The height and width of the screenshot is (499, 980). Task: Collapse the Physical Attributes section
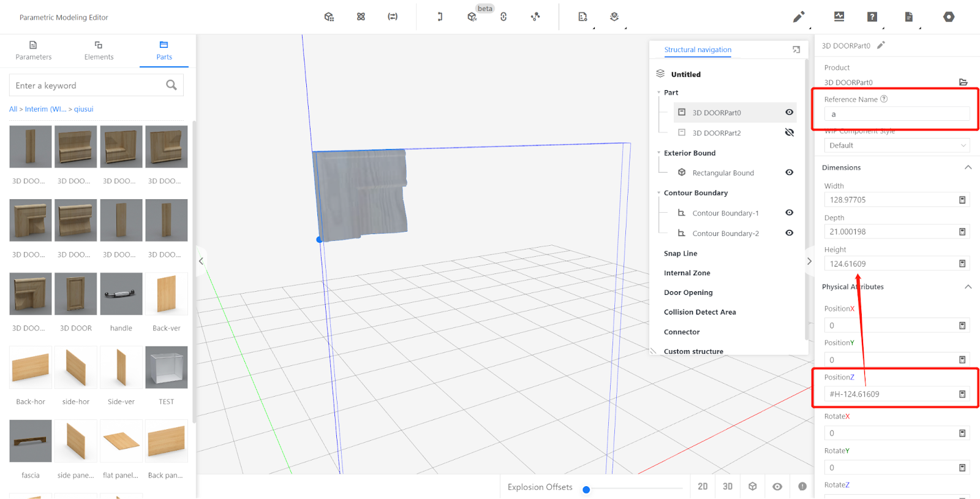pos(968,286)
